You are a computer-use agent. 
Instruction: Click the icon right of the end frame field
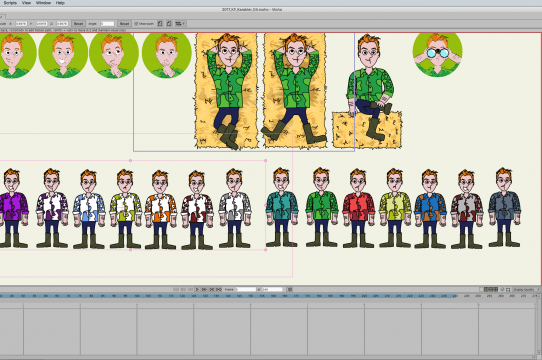290,289
